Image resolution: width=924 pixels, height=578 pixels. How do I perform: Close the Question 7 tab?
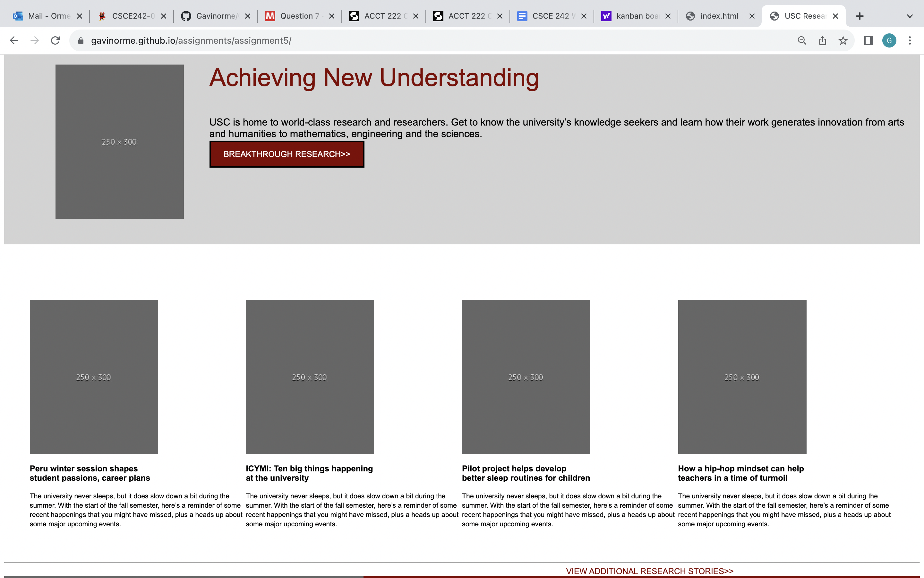click(331, 16)
